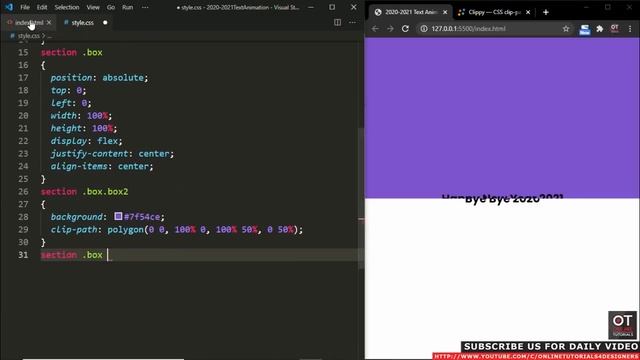The width and height of the screenshot is (640, 360).
Task: Open the File menu
Action: pyautogui.click(x=25, y=7)
